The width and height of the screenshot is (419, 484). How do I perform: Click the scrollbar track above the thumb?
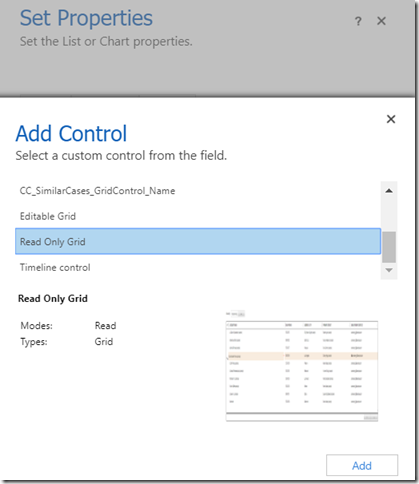[x=389, y=215]
